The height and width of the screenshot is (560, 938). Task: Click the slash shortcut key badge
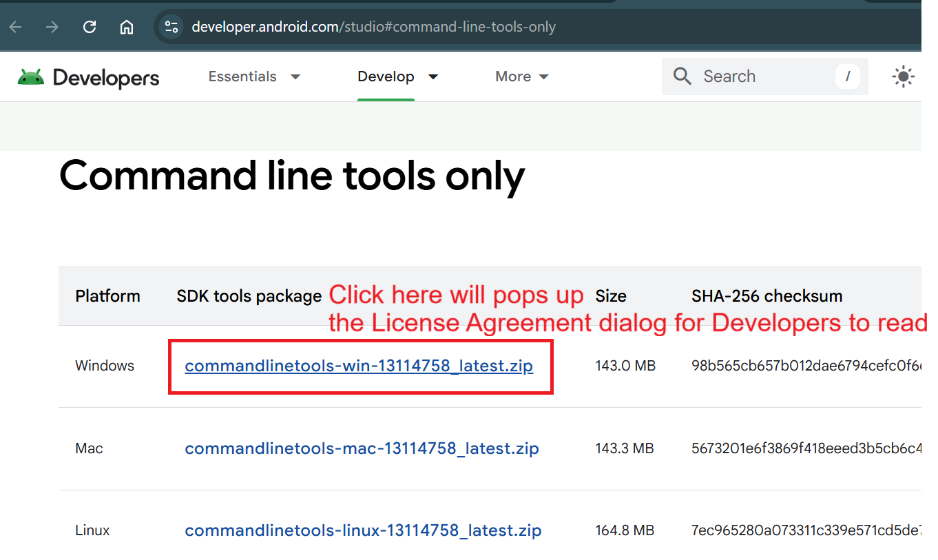(x=848, y=76)
